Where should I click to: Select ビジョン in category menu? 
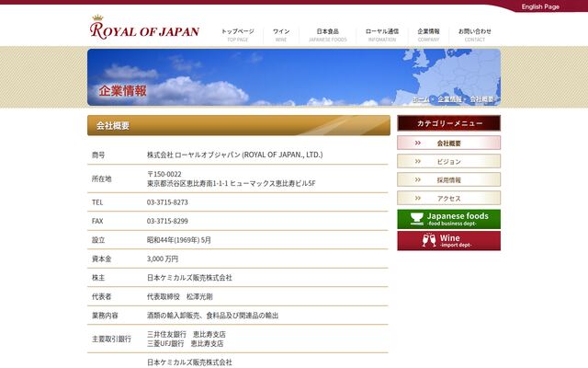tap(449, 162)
